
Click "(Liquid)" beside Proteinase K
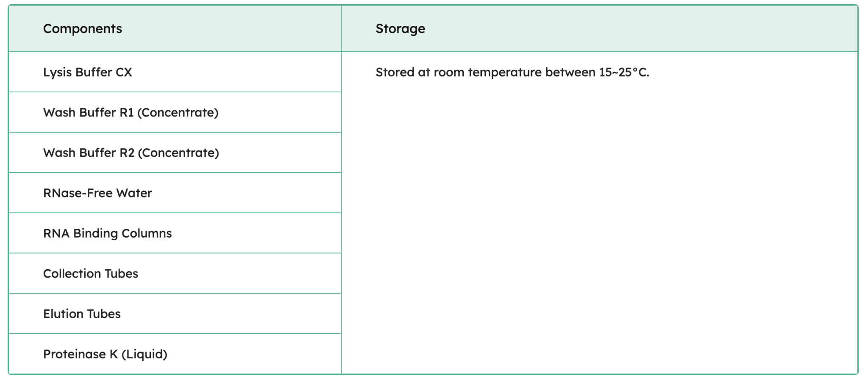145,354
